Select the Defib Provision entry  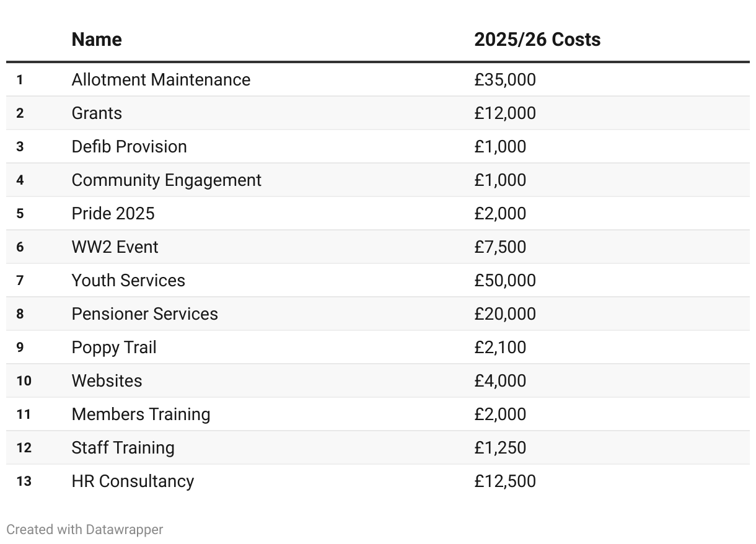pyautogui.click(x=129, y=147)
